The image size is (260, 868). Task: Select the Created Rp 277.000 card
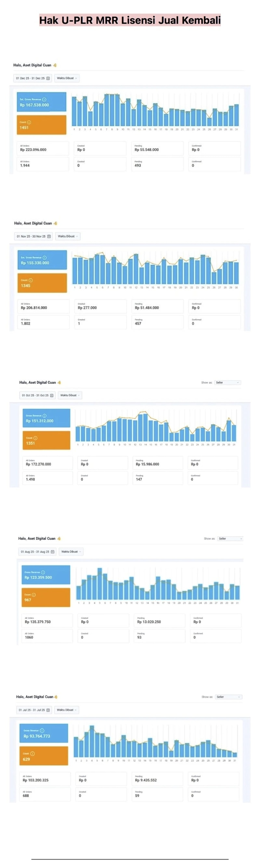[x=100, y=306]
